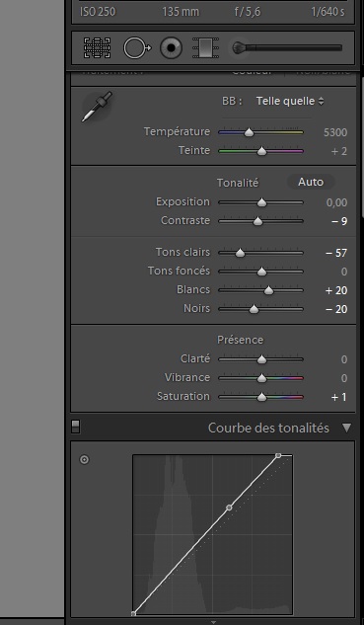Click the Auto tonality button
This screenshot has height=625, width=364.
[x=311, y=182]
